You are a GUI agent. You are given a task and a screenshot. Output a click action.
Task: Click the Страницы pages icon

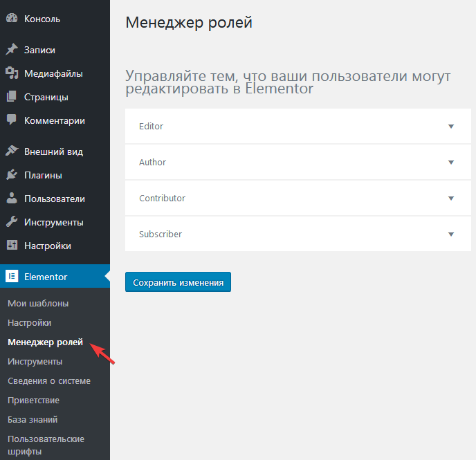point(12,96)
